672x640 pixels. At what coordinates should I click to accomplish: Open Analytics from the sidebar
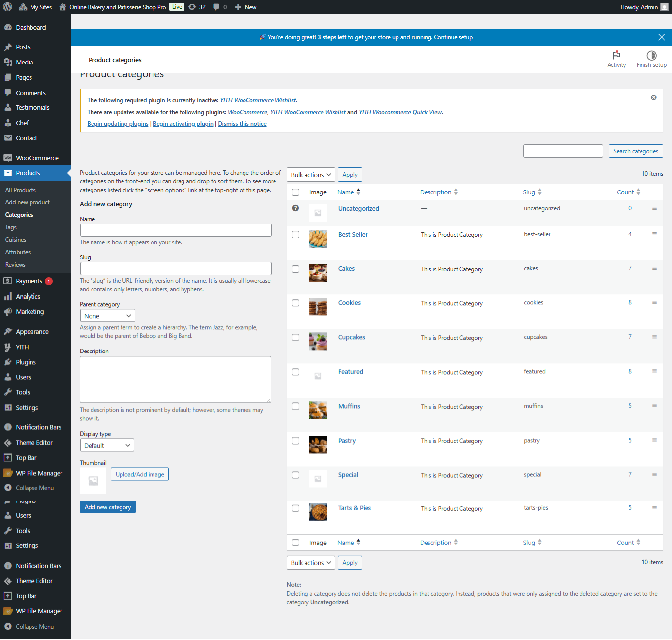pos(27,296)
